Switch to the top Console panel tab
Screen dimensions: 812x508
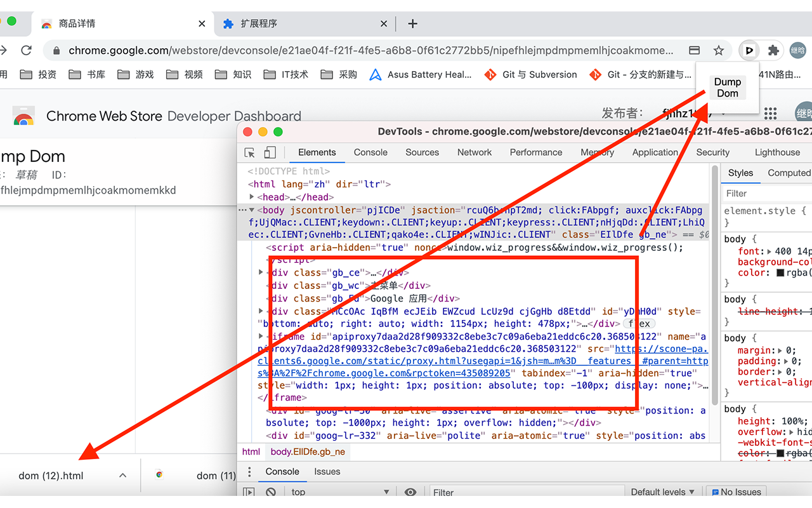(370, 152)
